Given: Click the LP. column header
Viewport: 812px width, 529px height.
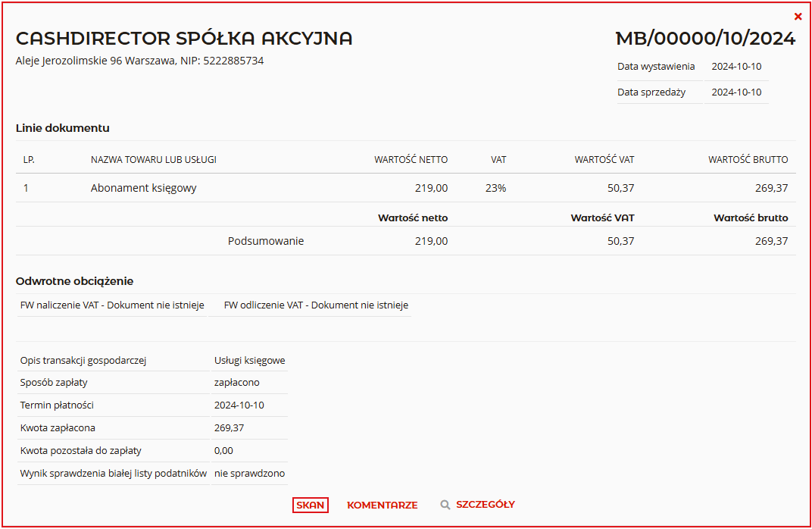Looking at the screenshot, I should (x=29, y=160).
